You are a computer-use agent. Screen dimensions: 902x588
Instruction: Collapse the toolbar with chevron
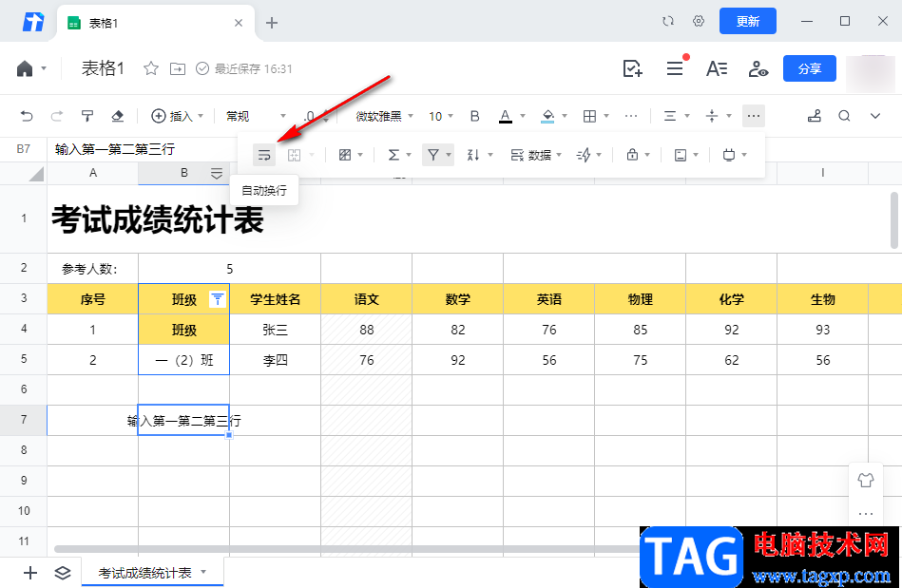coord(875,116)
